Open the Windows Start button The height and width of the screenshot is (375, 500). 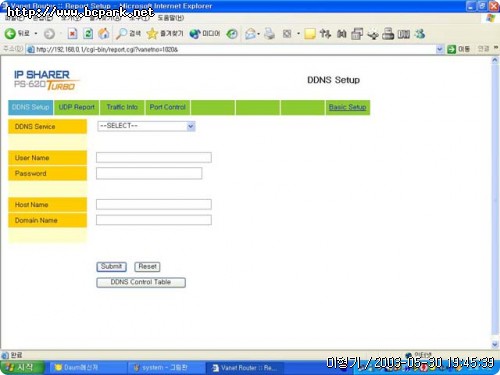pyautogui.click(x=22, y=367)
